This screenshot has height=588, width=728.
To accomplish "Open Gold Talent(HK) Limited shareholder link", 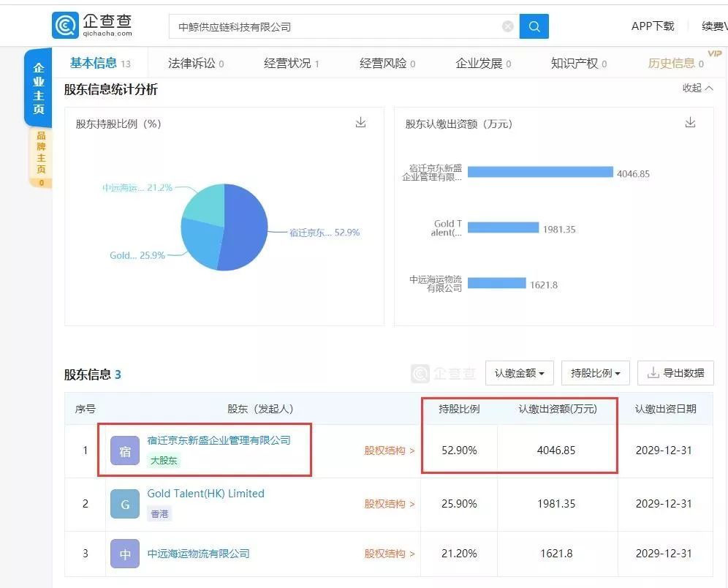I will pos(205,493).
